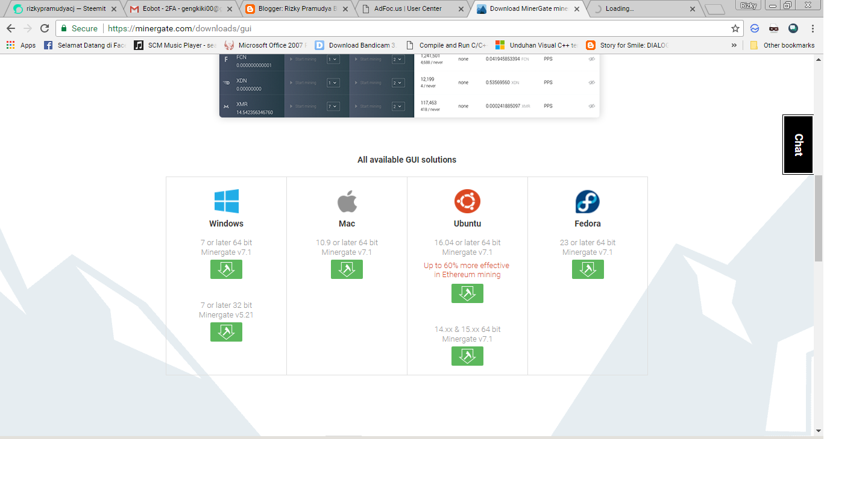This screenshot has width=868, height=488.
Task: Select the Download MinerGate tab
Action: click(x=527, y=9)
